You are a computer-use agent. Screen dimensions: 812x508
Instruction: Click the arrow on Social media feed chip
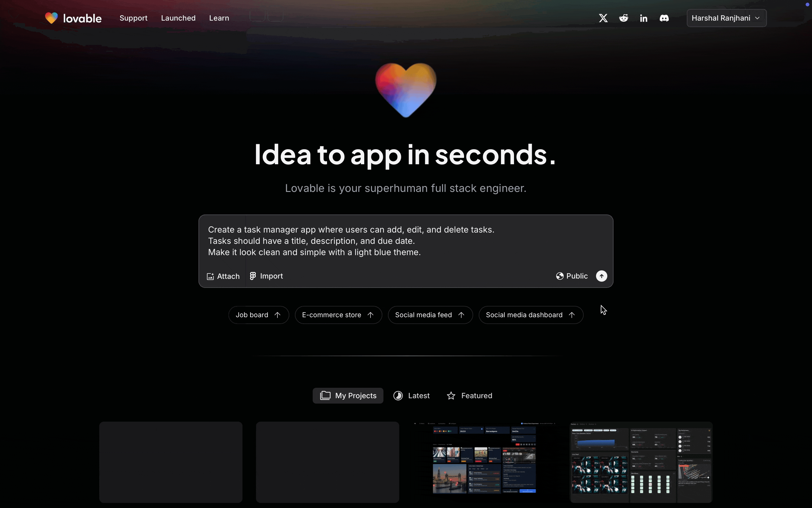click(x=461, y=315)
